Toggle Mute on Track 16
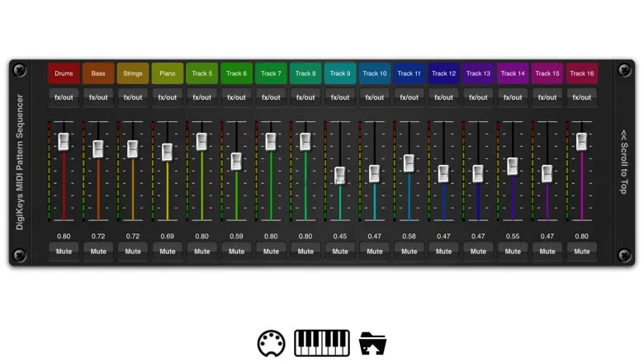 (581, 252)
